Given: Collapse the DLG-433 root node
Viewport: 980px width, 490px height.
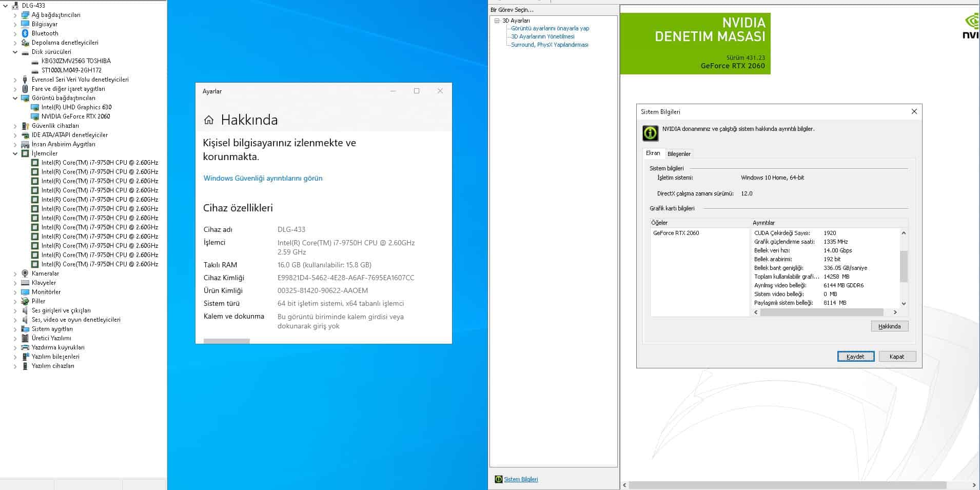Looking at the screenshot, I should pyautogui.click(x=6, y=6).
